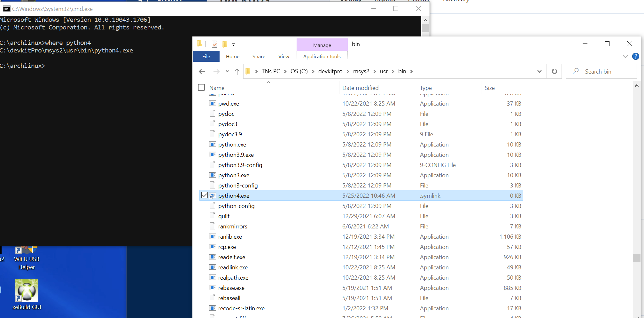This screenshot has width=644, height=318.
Task: Click the rebase.exe application icon
Action: [x=212, y=288]
